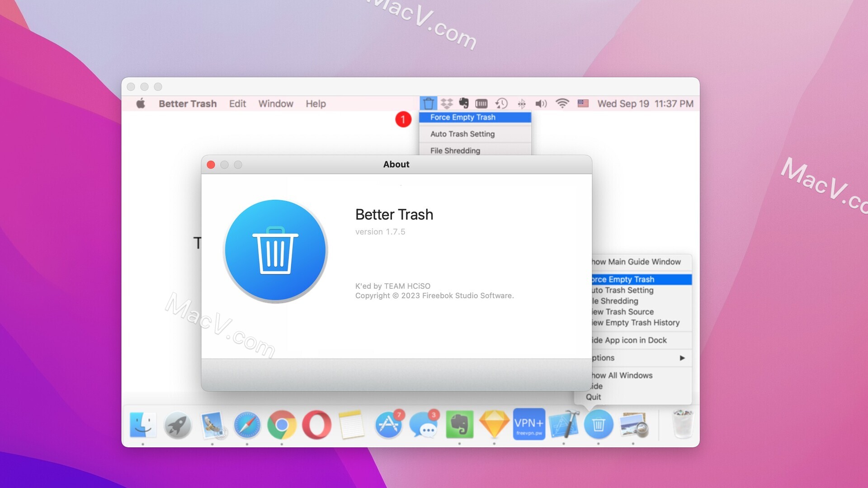The image size is (868, 488).
Task: Select Show All Windows in Dock menu
Action: tap(641, 375)
